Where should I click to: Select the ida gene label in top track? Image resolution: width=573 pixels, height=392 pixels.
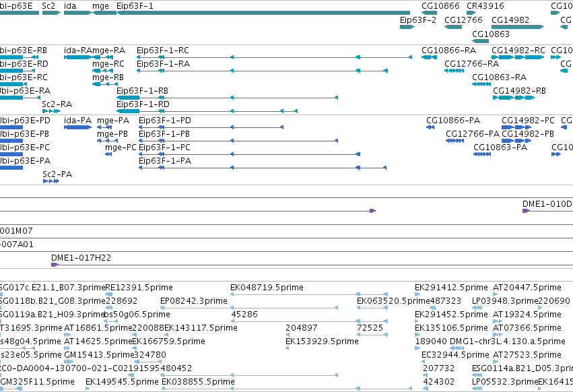tap(70, 6)
